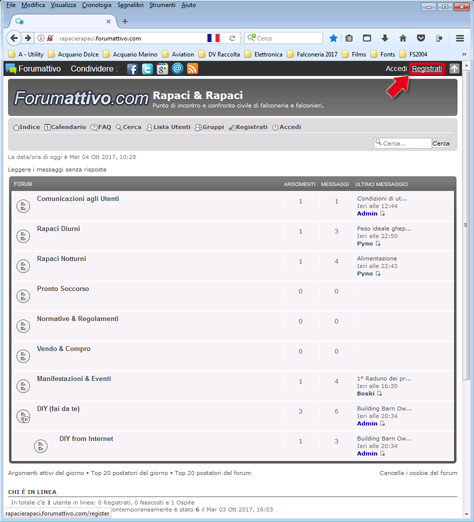The height and width of the screenshot is (522, 474).
Task: Click the Registrati link in the top toolbar
Action: click(427, 69)
